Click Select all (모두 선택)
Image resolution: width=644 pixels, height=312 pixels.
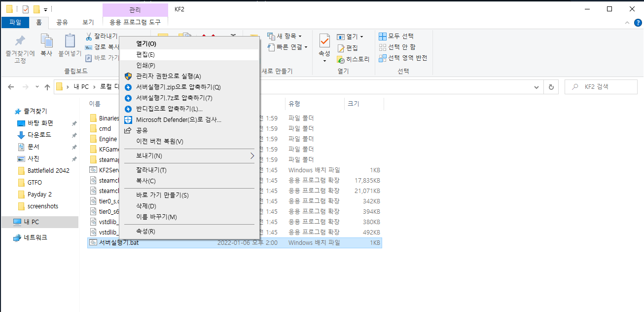(396, 36)
